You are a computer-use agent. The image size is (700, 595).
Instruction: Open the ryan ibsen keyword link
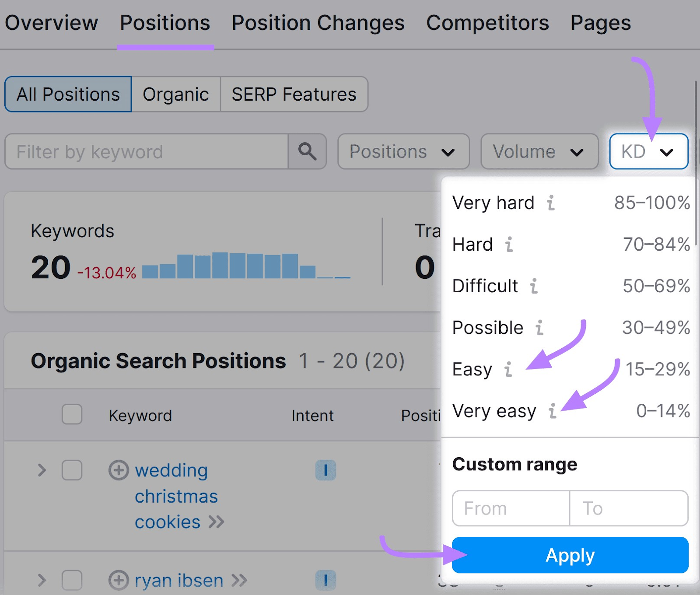click(x=179, y=581)
